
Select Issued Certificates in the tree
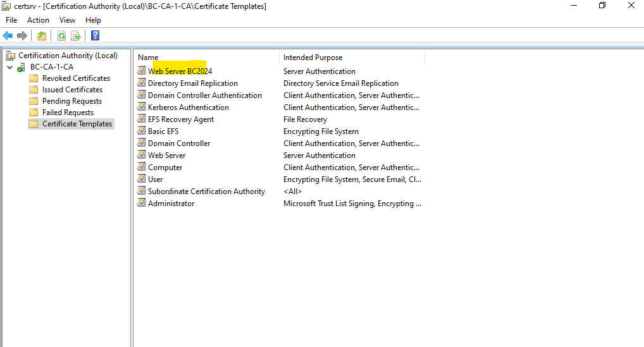tap(72, 90)
